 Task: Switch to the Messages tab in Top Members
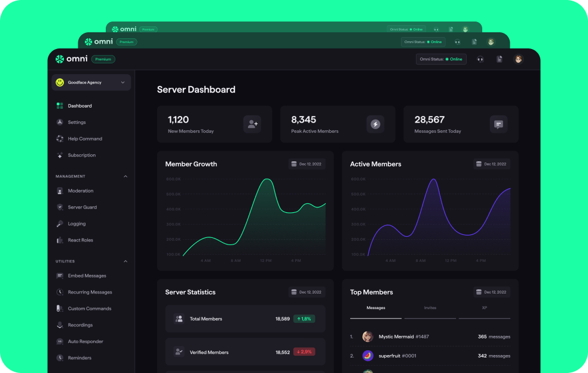point(376,308)
